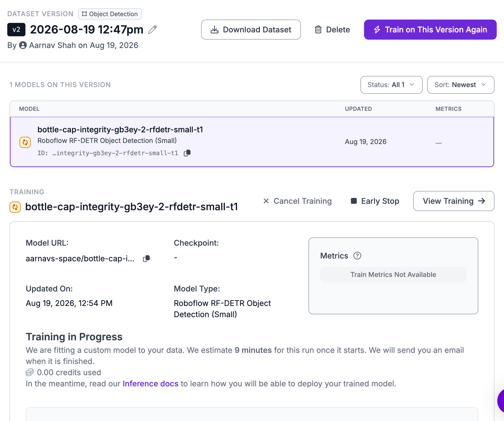Click the Object Detection tag

tap(110, 14)
